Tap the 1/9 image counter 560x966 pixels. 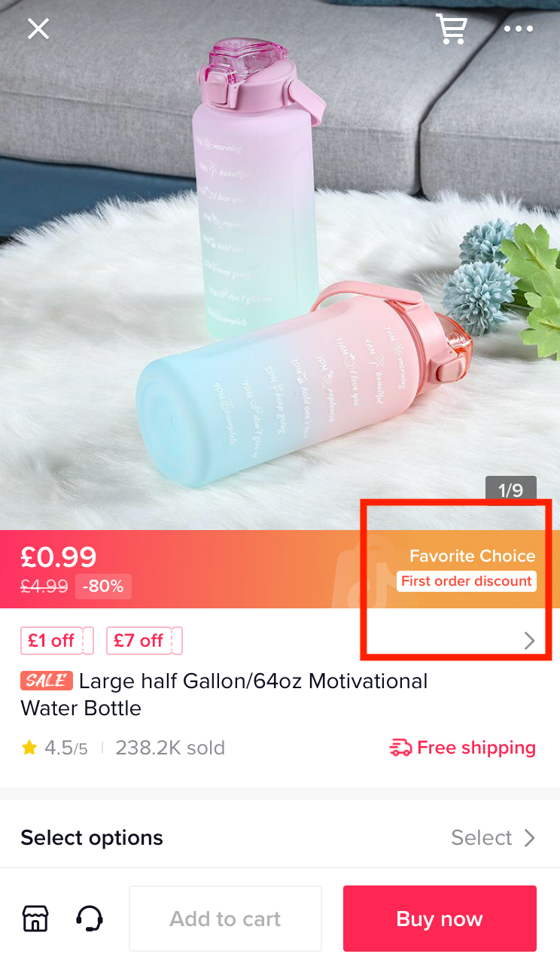[x=511, y=491]
